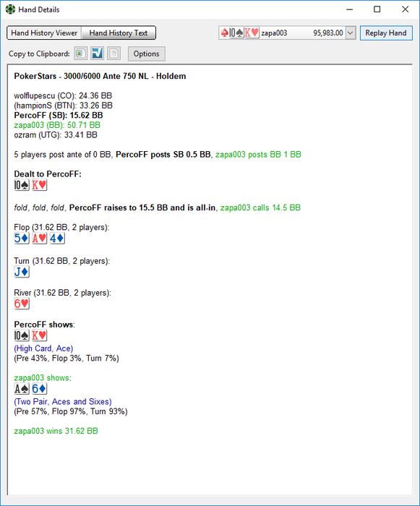
Task: Click '(Two Pair, Aces and Sixes)' hand result
Action: click(x=63, y=402)
